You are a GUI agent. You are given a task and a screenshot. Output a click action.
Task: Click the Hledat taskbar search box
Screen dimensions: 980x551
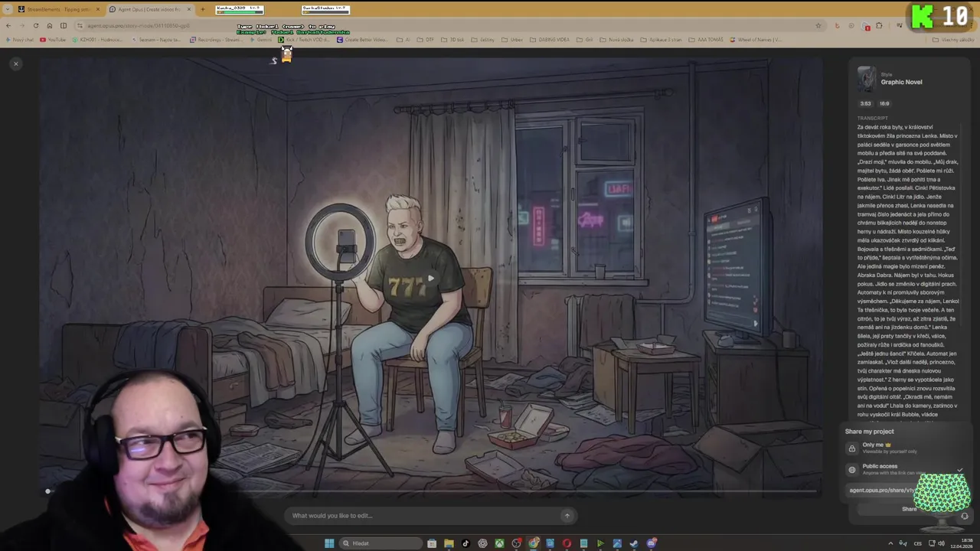[381, 543]
